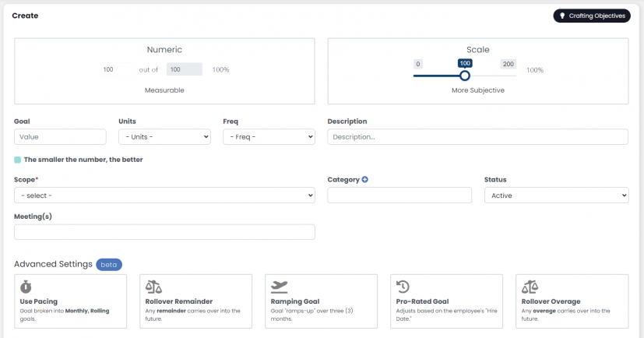Open the Units dropdown
The image size is (644, 338).
[x=164, y=136]
